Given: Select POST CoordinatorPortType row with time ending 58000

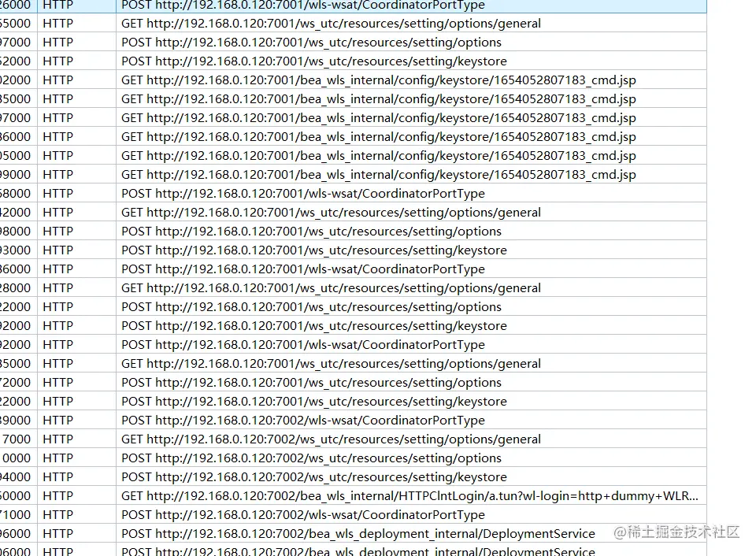Looking at the screenshot, I should 353,194.
